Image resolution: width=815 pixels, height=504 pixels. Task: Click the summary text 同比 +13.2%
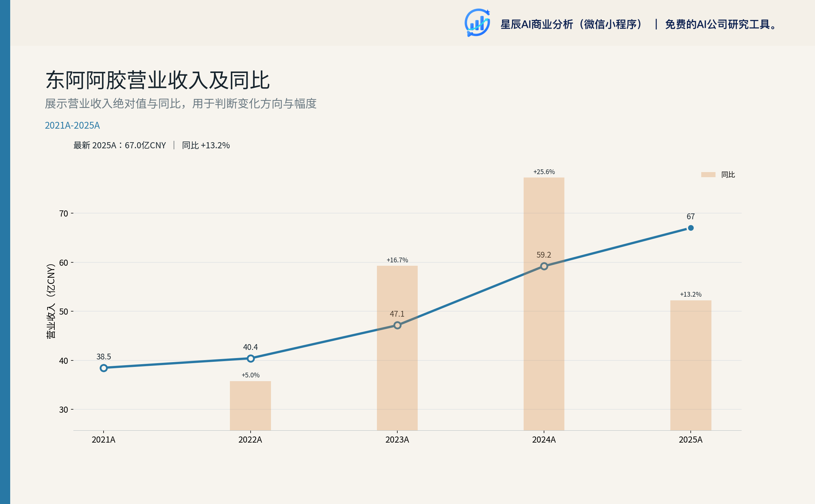[206, 145]
